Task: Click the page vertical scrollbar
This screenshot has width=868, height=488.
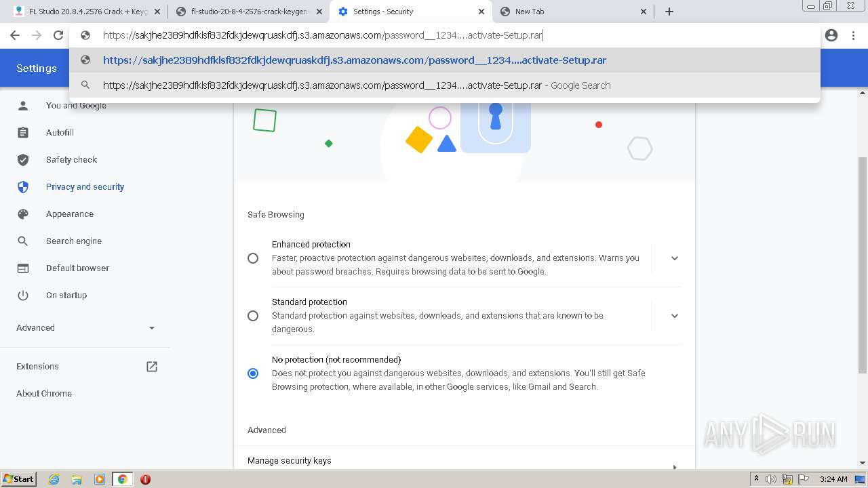Action: coord(863,264)
